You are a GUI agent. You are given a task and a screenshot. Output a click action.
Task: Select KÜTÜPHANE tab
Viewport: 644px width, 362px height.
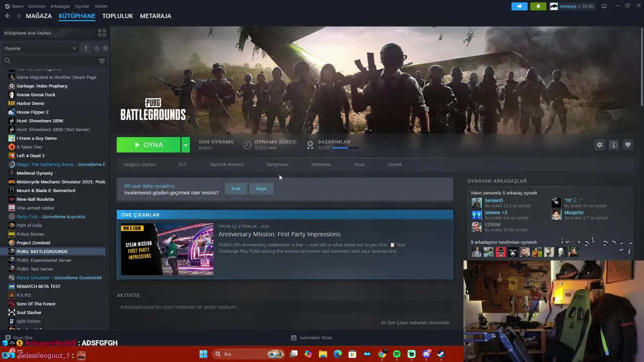pos(77,16)
